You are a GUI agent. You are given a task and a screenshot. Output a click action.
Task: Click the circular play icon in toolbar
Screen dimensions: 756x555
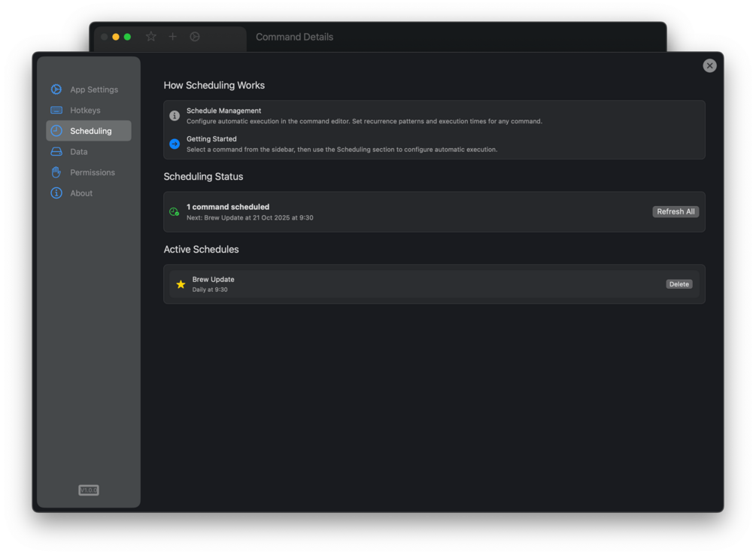(195, 37)
